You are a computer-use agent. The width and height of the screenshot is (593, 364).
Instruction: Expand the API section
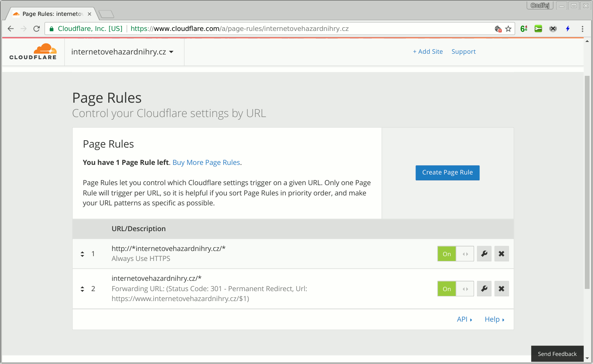pos(464,319)
